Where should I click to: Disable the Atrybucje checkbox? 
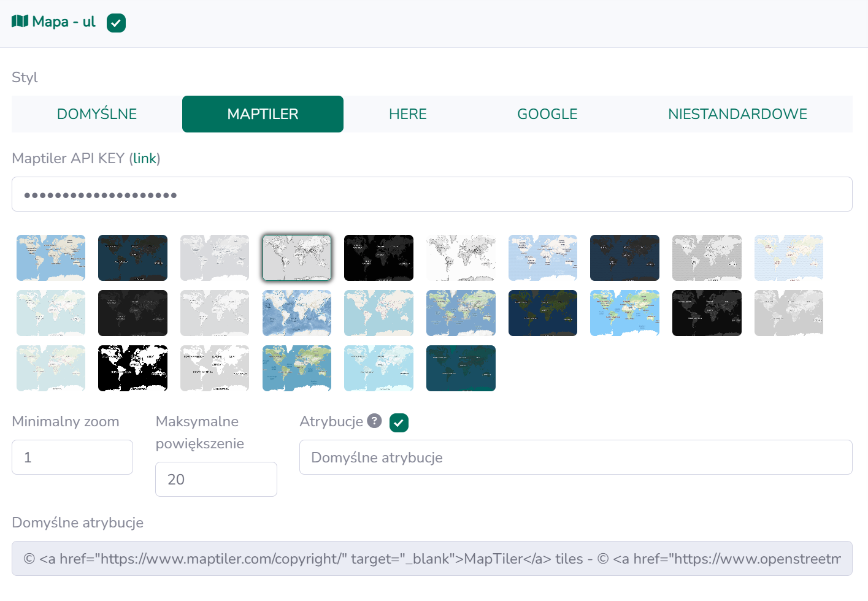[x=399, y=423]
